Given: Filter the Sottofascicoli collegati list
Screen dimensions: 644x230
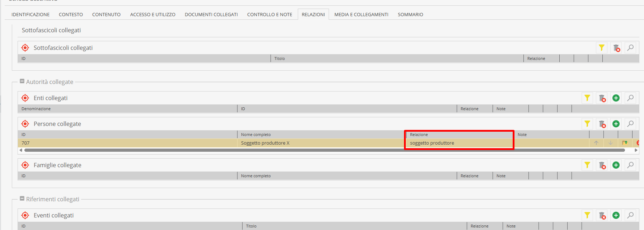Looking at the screenshot, I should 601,48.
